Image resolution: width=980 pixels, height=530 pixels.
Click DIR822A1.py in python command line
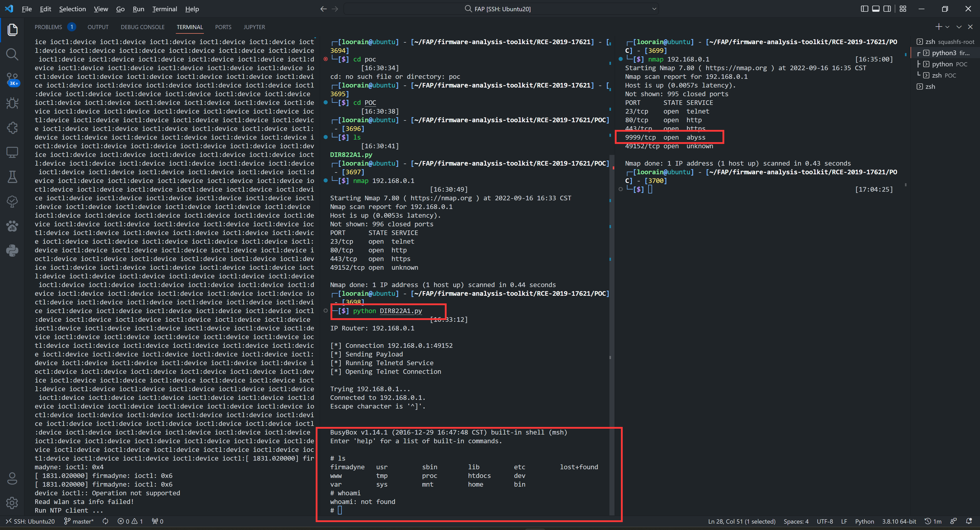[401, 311]
